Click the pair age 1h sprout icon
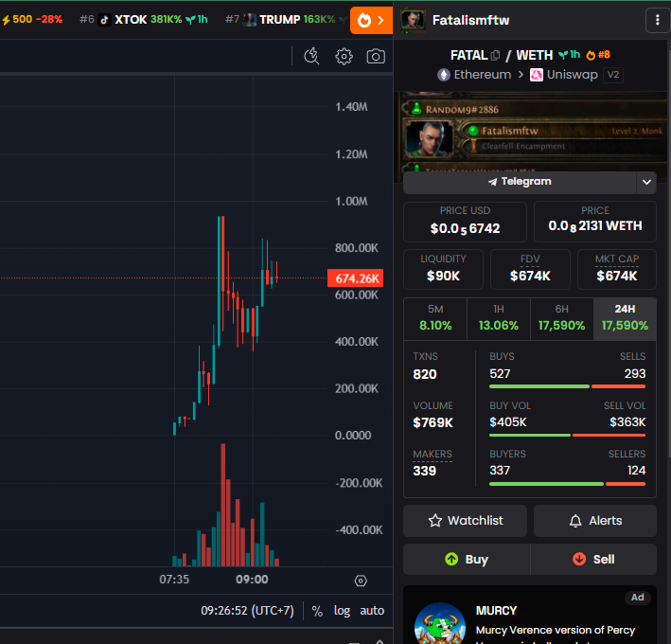Screen dimensions: 671x644 [x=563, y=55]
